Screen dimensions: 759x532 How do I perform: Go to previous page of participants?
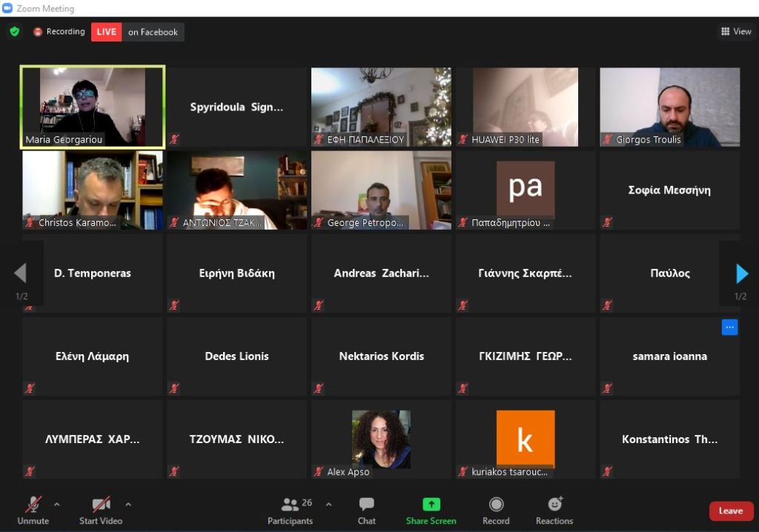(x=20, y=274)
